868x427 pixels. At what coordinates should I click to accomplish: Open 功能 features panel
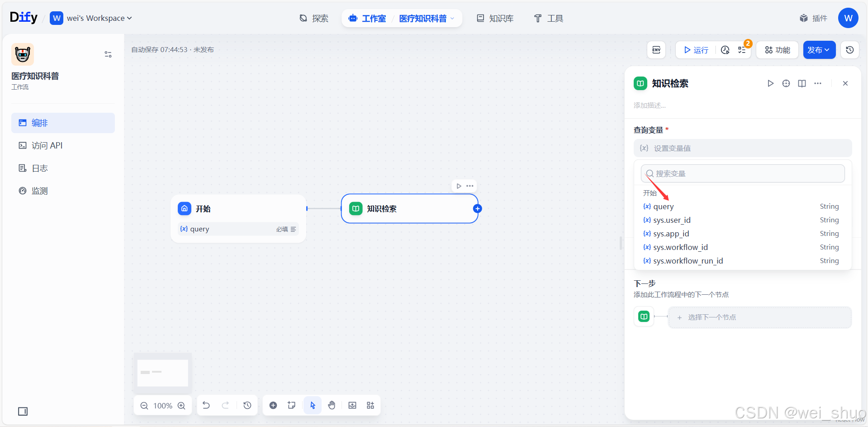coord(778,50)
